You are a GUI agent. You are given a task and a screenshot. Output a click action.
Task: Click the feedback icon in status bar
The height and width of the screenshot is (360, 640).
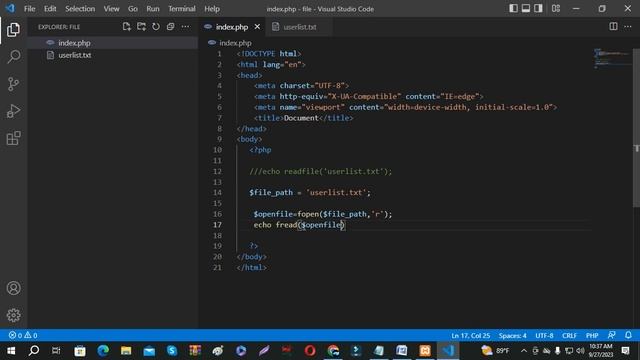(611, 335)
